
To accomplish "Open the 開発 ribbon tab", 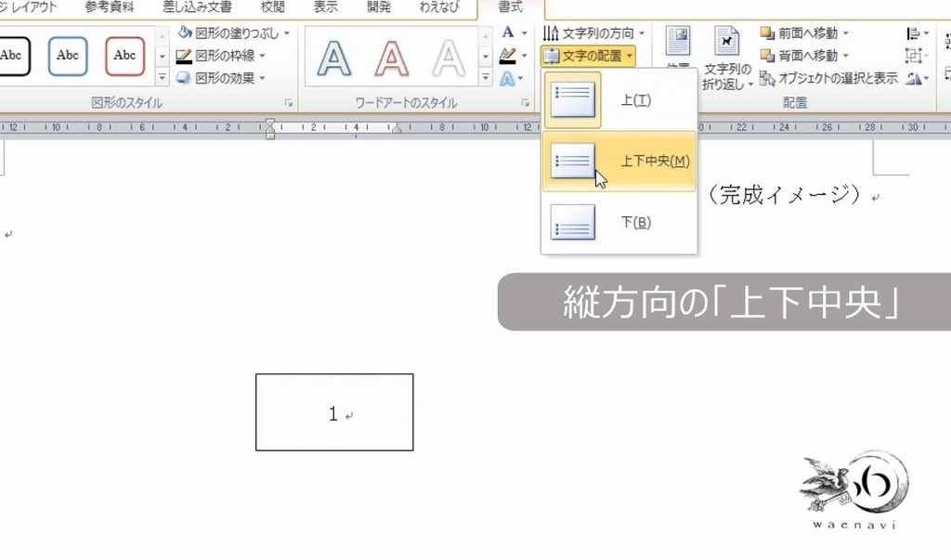I will coord(377,7).
